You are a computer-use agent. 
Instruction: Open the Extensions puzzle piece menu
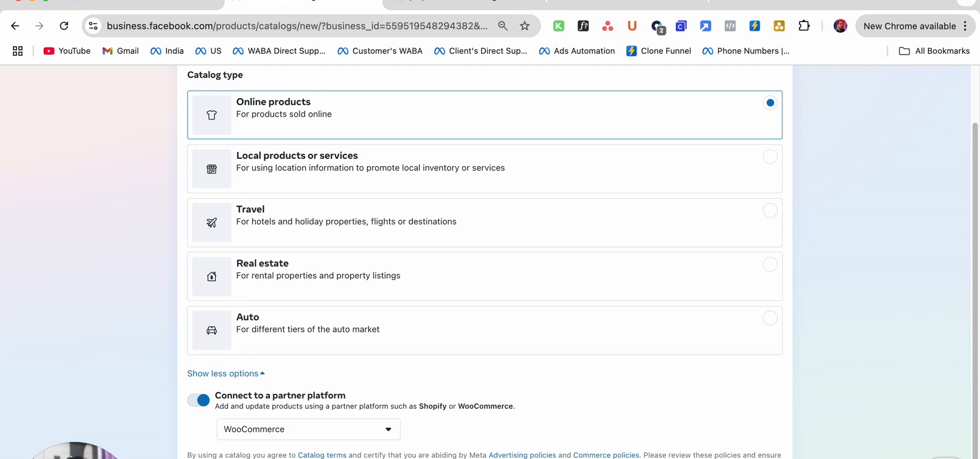coord(804,26)
